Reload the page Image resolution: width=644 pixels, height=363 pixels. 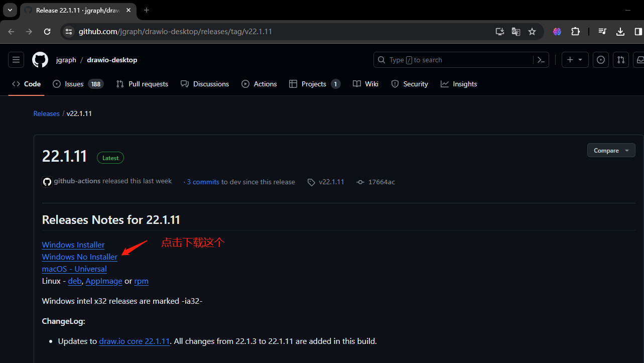[47, 32]
